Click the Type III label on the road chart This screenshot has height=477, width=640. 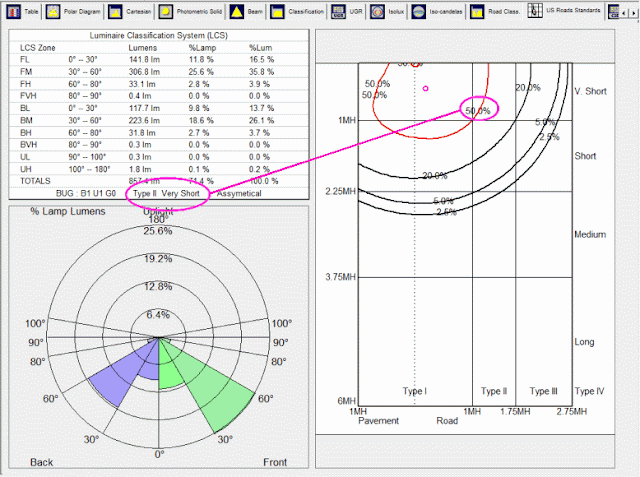(543, 391)
